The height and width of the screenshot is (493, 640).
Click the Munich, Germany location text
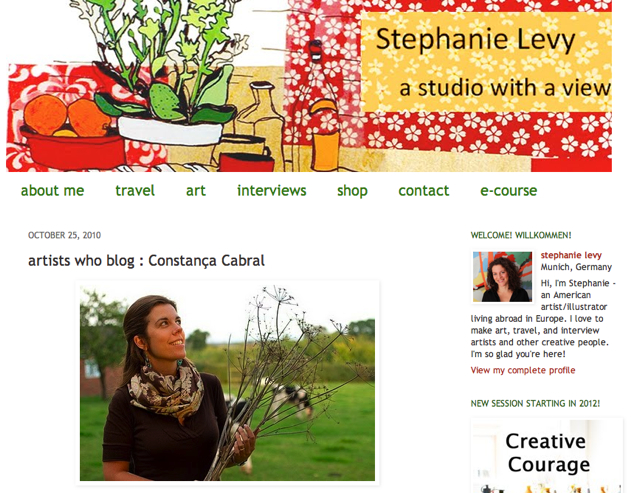point(576,267)
